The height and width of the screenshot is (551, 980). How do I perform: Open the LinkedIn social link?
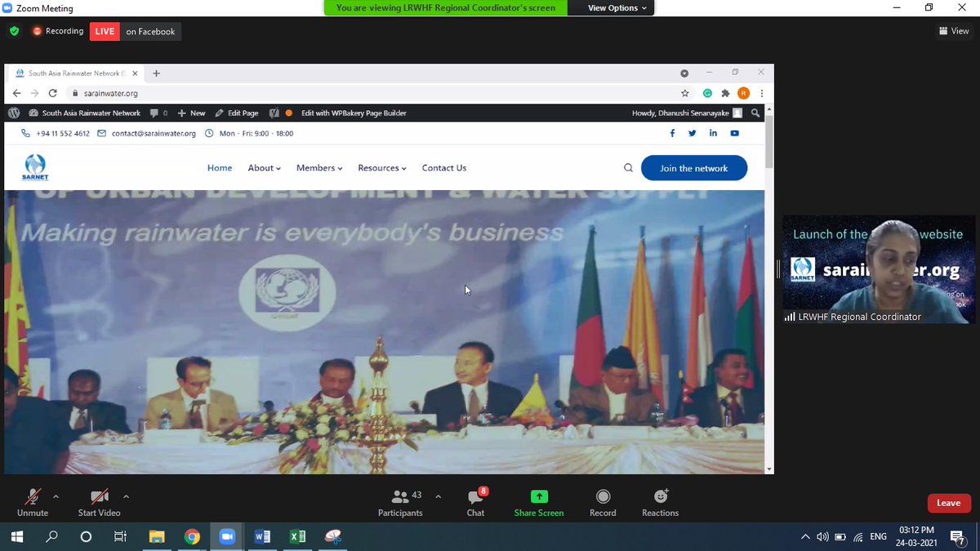(x=714, y=133)
